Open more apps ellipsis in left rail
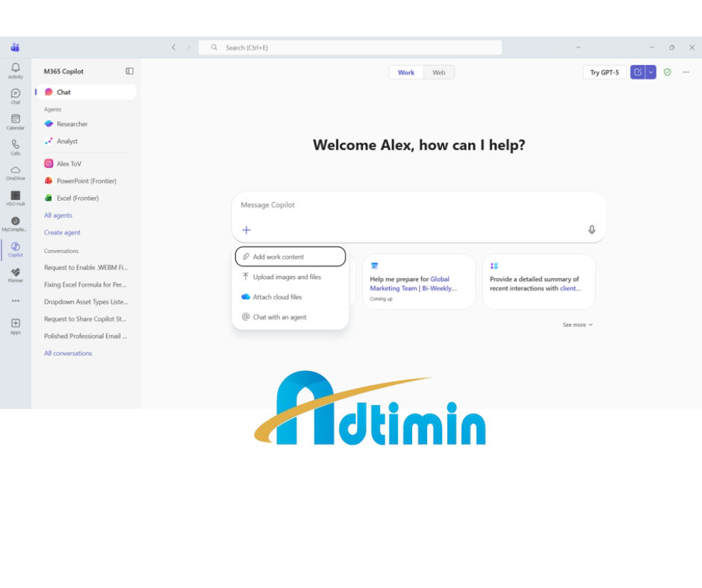The image size is (702, 588). (x=16, y=301)
